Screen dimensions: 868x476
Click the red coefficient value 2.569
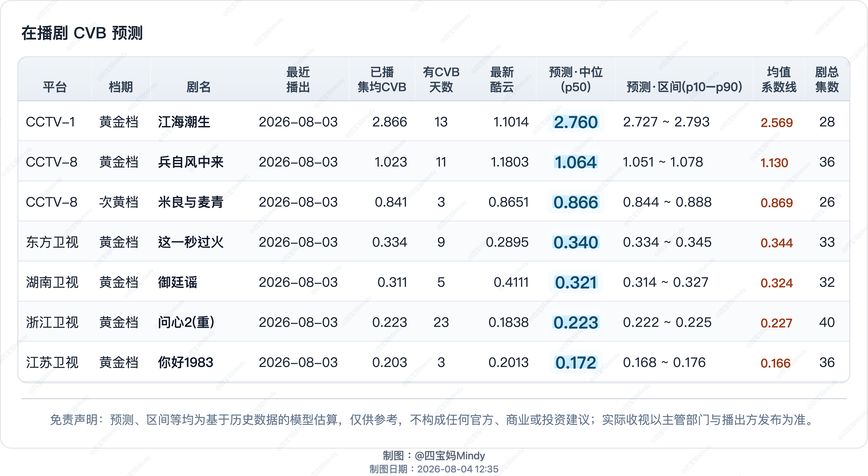click(777, 123)
